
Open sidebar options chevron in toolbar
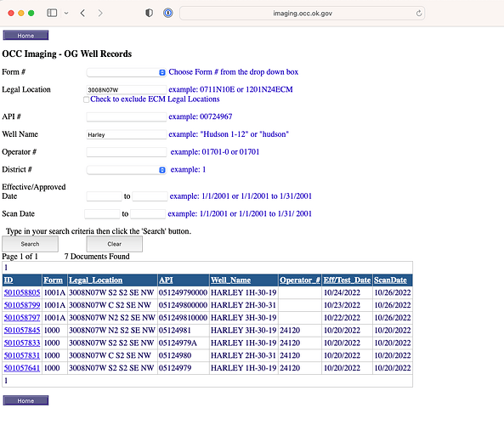coord(66,14)
